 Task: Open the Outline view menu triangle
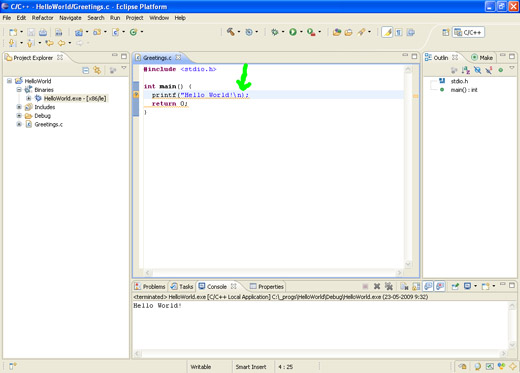512,68
